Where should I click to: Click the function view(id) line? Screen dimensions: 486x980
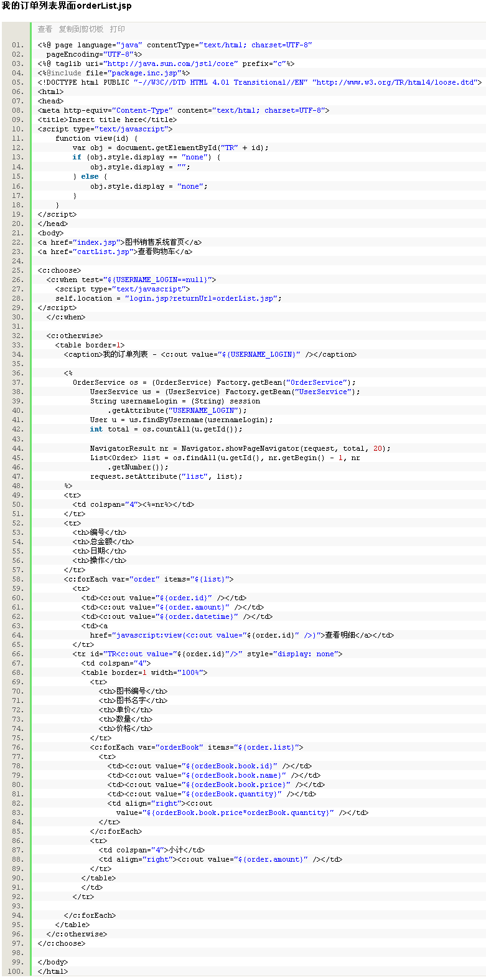tap(96, 138)
